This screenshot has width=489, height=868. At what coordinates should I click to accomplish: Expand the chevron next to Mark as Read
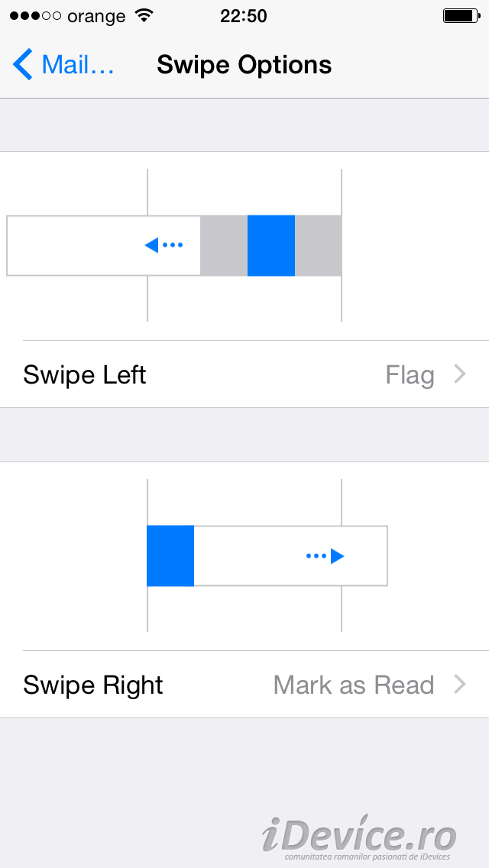460,685
